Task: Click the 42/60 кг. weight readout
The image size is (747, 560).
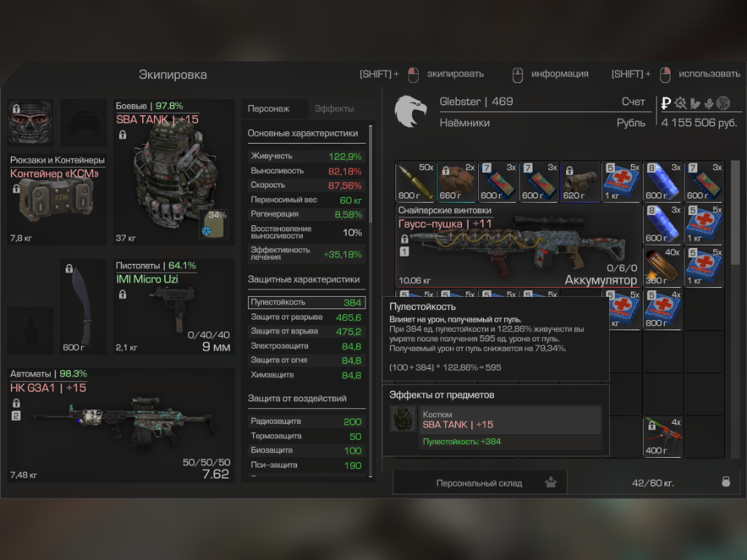Action: click(653, 483)
